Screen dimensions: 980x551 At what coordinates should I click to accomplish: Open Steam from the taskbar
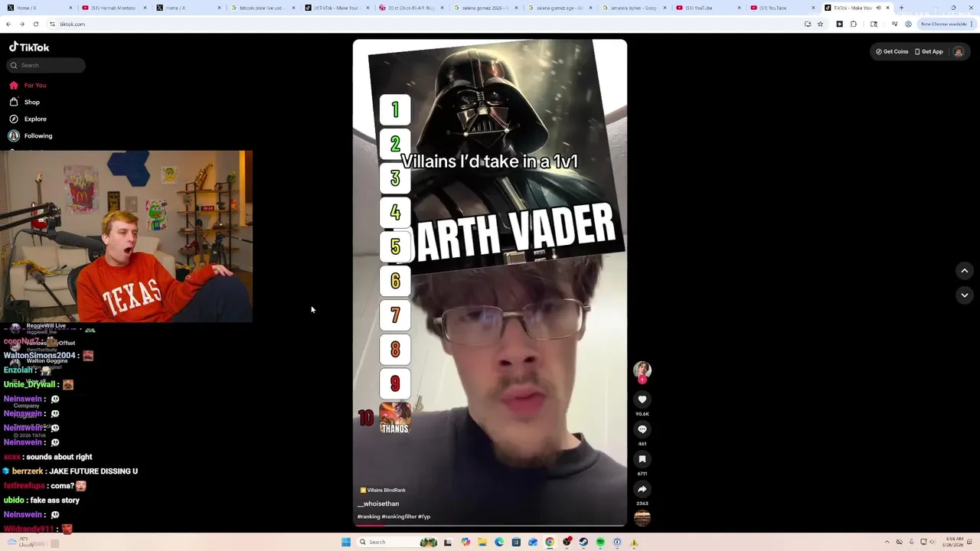(x=583, y=542)
